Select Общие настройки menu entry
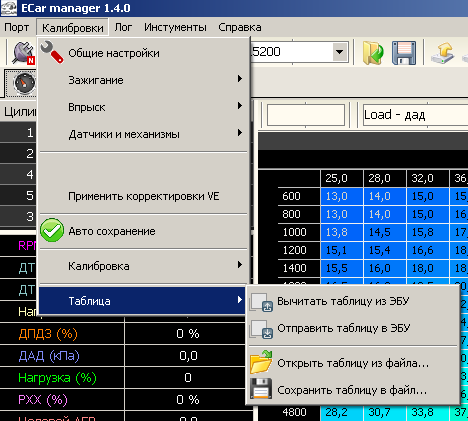 click(x=144, y=53)
